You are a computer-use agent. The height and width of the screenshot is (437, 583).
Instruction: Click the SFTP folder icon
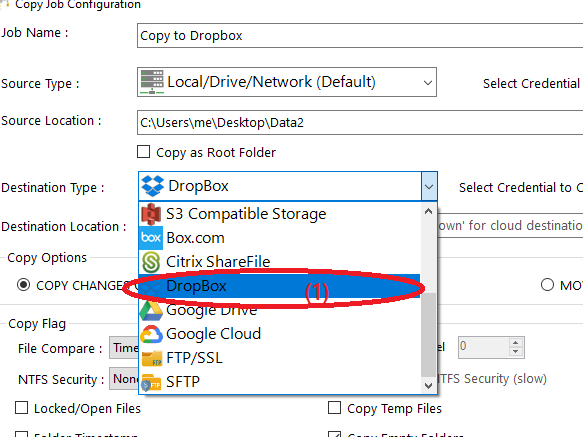pos(151,382)
